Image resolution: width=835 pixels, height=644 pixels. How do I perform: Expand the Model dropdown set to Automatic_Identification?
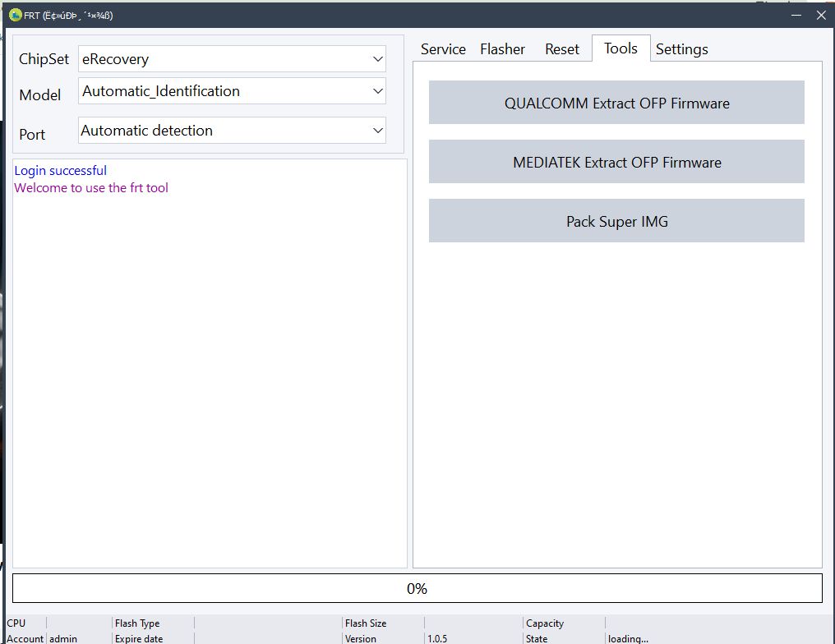(x=377, y=90)
